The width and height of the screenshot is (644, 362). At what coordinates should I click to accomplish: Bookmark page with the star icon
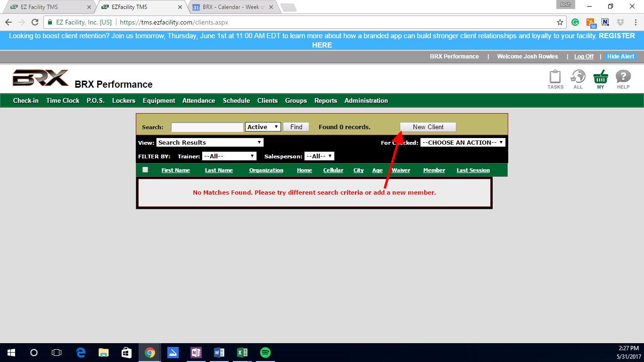click(x=560, y=22)
